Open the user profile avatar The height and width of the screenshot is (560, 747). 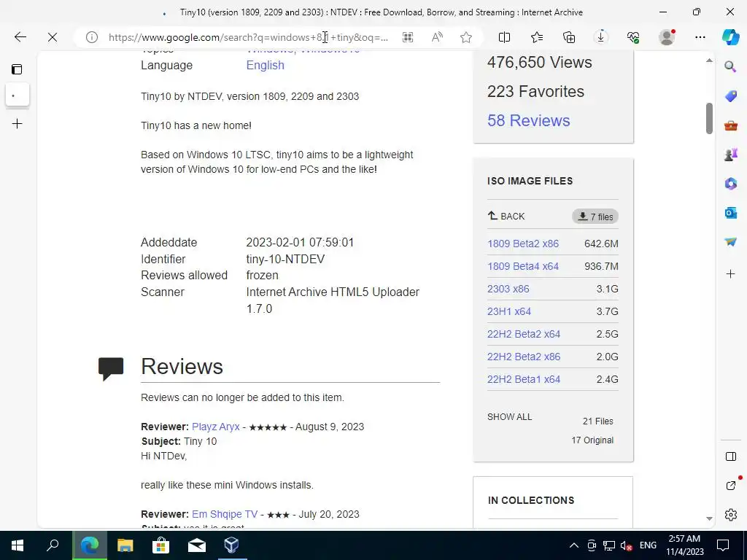point(667,37)
